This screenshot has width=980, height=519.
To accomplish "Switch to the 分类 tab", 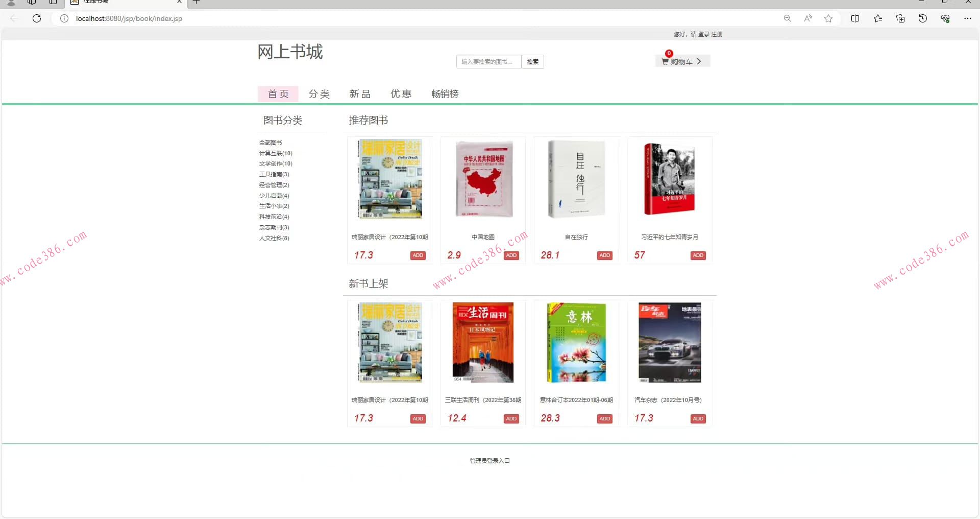I will pyautogui.click(x=319, y=93).
